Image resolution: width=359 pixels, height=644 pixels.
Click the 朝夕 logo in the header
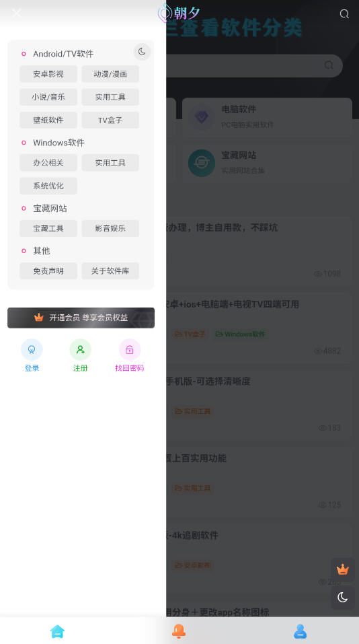coord(179,13)
